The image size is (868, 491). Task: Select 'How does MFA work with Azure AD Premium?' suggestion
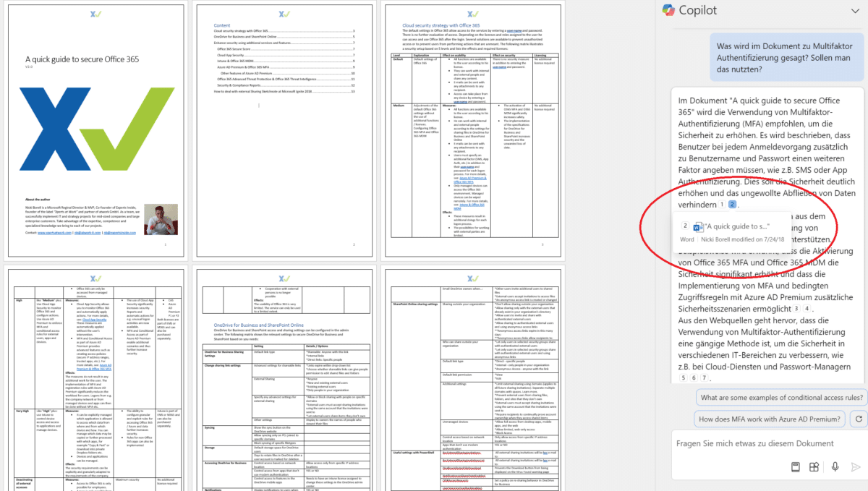(771, 419)
